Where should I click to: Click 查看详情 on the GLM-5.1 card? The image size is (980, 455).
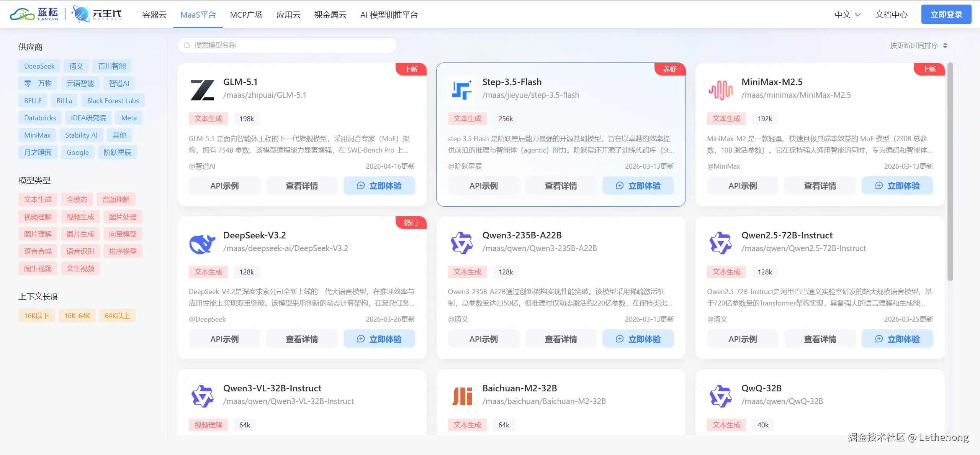pyautogui.click(x=301, y=186)
